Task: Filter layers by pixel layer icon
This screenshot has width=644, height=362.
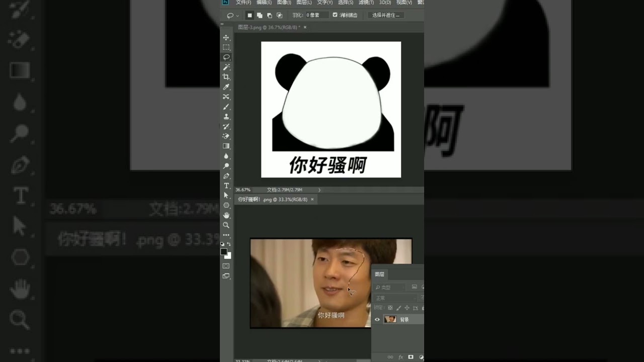Action: [414, 287]
